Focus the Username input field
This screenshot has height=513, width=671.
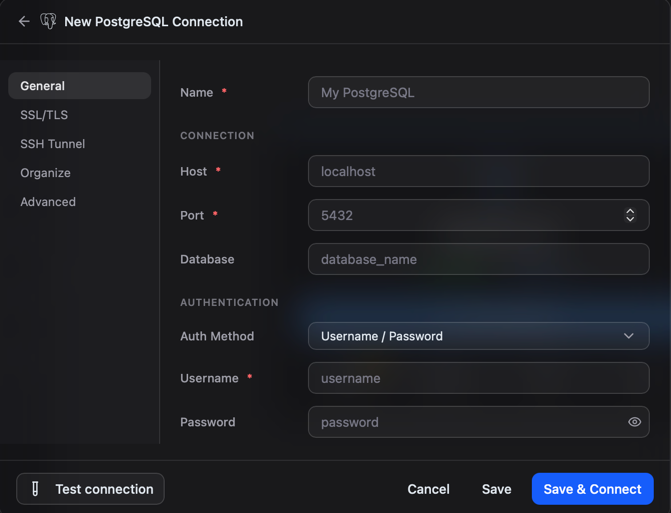pos(478,378)
